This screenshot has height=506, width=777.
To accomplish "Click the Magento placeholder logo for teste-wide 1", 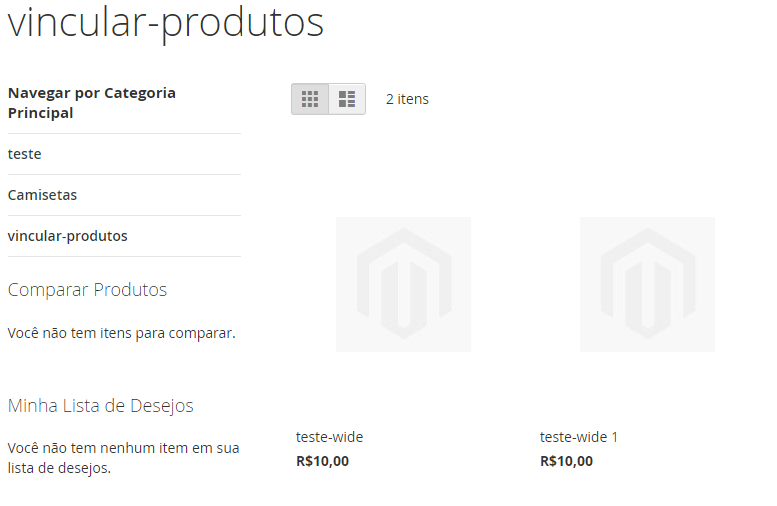I will pos(647,283).
